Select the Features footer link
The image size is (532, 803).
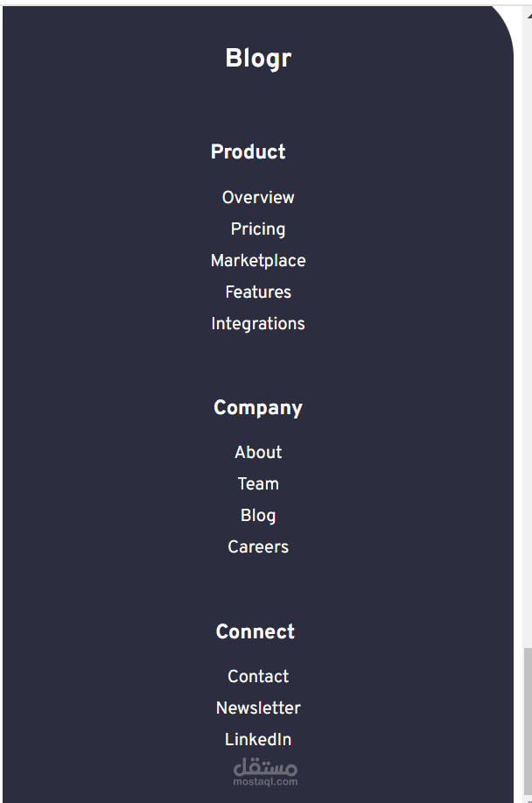(x=258, y=292)
